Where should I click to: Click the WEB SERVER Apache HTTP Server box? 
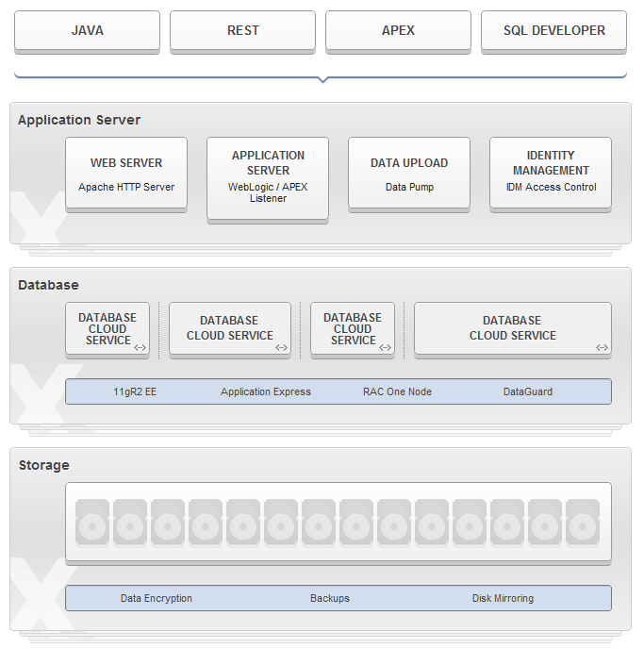126,175
